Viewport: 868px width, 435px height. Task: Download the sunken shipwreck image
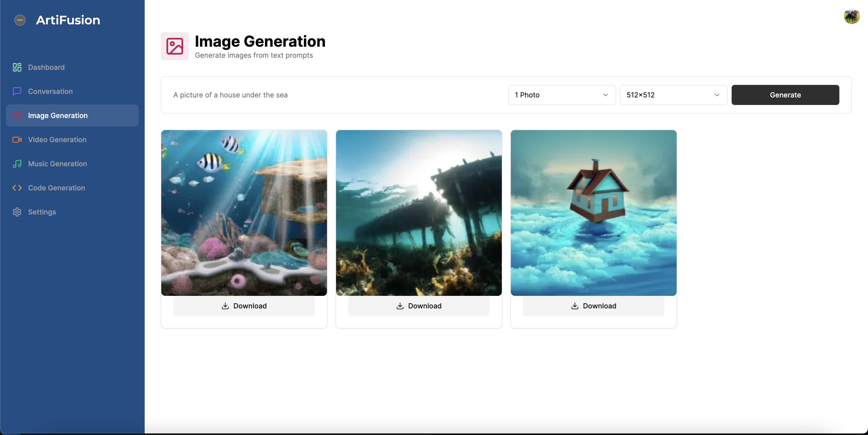pyautogui.click(x=418, y=306)
